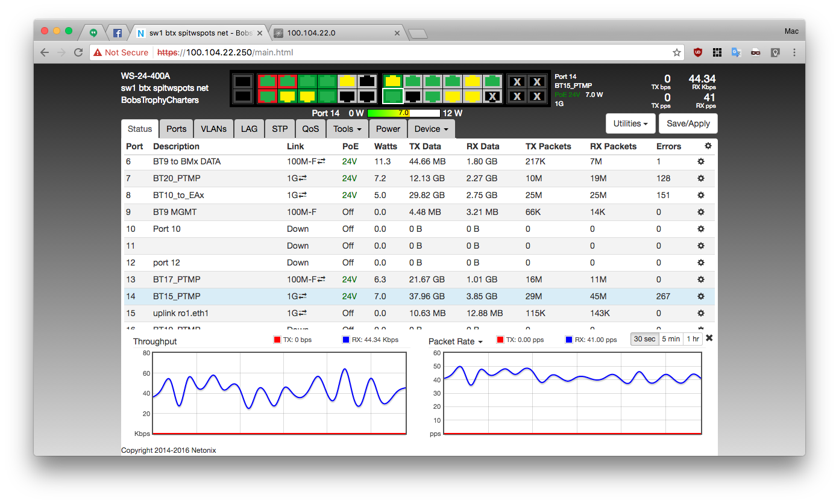Open settings gear in the BT15_PTMP row
The image size is (839, 504).
701,296
